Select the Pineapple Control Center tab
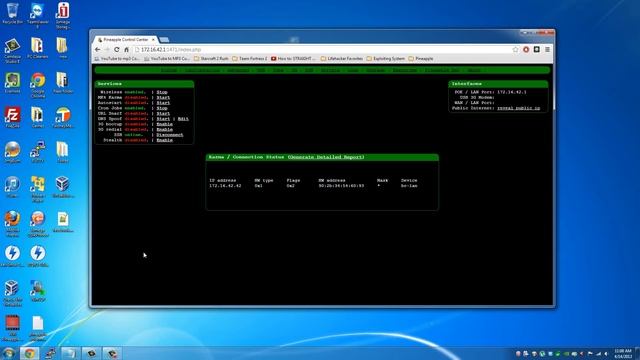This screenshot has height=360, width=640. pyautogui.click(x=126, y=40)
